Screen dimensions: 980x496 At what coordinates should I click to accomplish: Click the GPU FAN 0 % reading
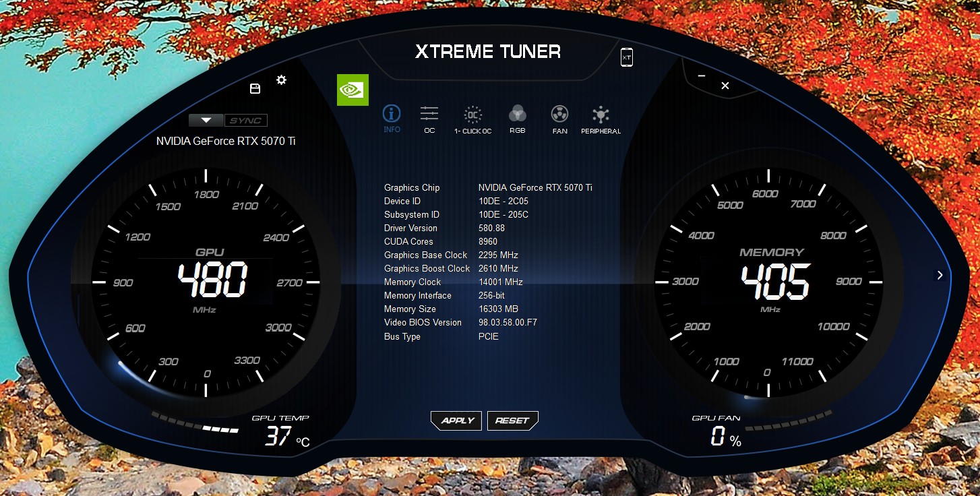[x=726, y=438]
